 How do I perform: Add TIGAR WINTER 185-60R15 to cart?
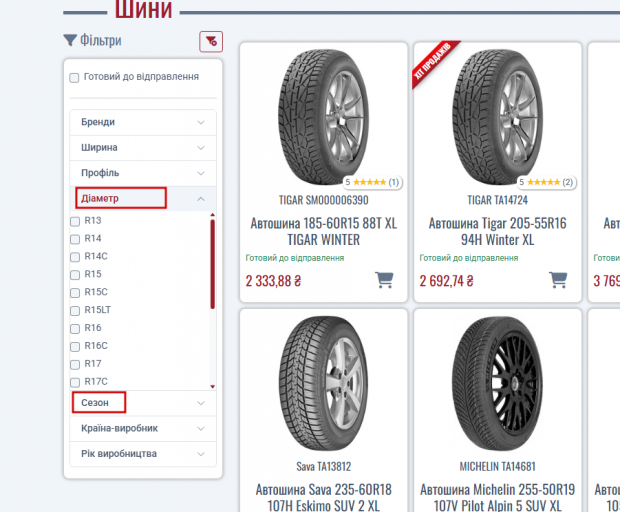coord(384,280)
